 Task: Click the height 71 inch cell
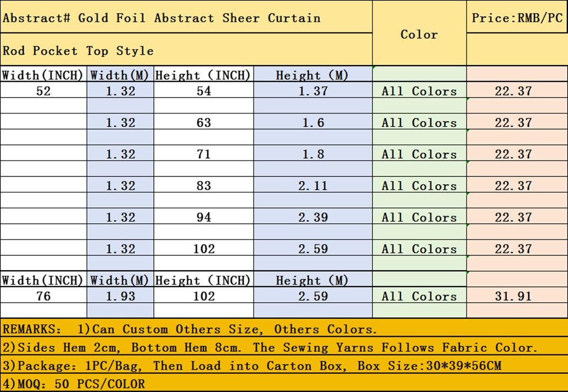click(x=203, y=153)
